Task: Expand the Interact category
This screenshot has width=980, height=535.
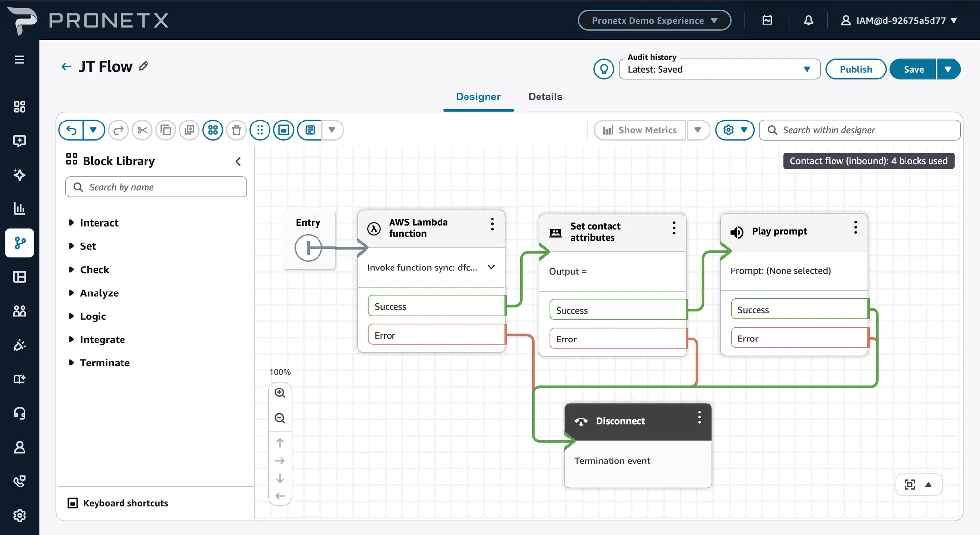Action: (94, 223)
